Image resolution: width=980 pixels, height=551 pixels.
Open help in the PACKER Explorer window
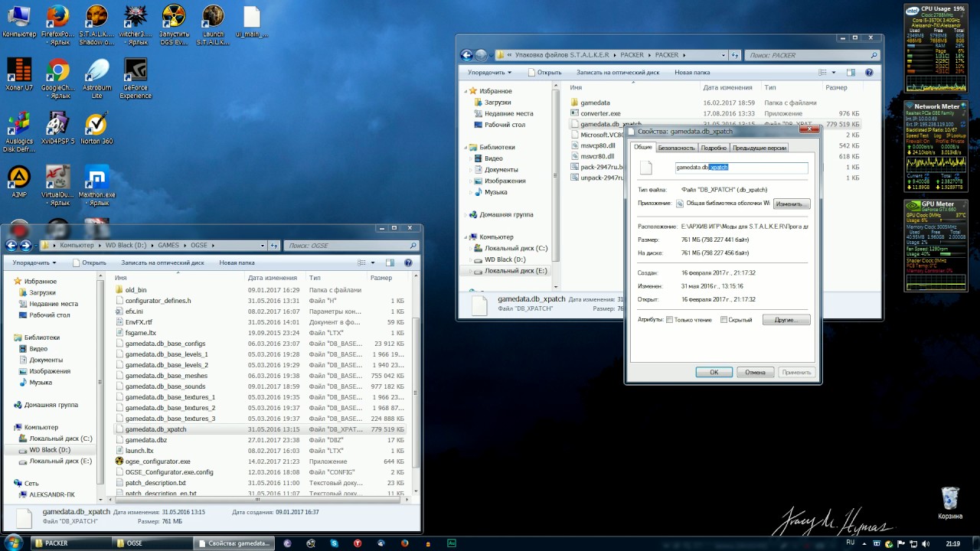pos(869,73)
